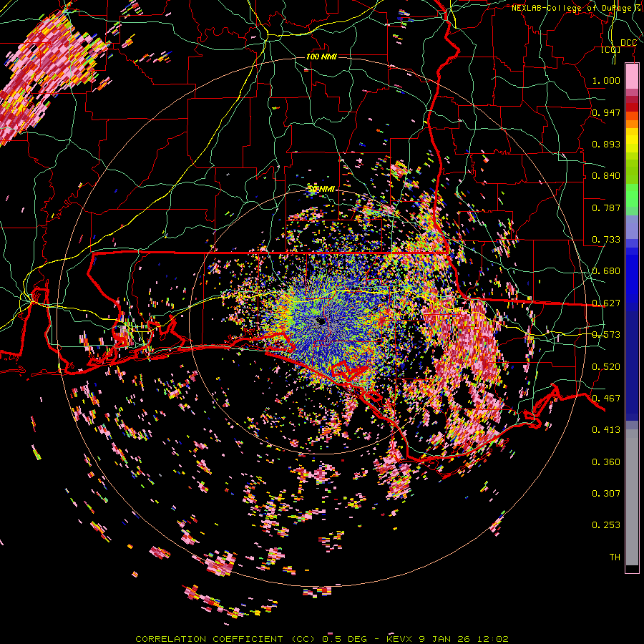644x644 pixels.
Task: Click the 0.680 legend value
Action: (x=606, y=271)
